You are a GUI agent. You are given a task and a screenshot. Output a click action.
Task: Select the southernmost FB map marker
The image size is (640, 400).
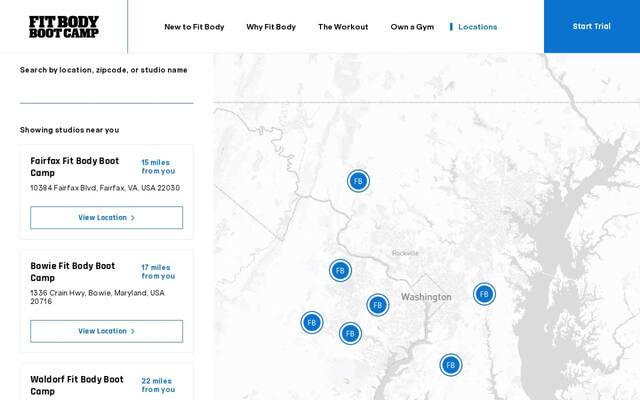(451, 365)
